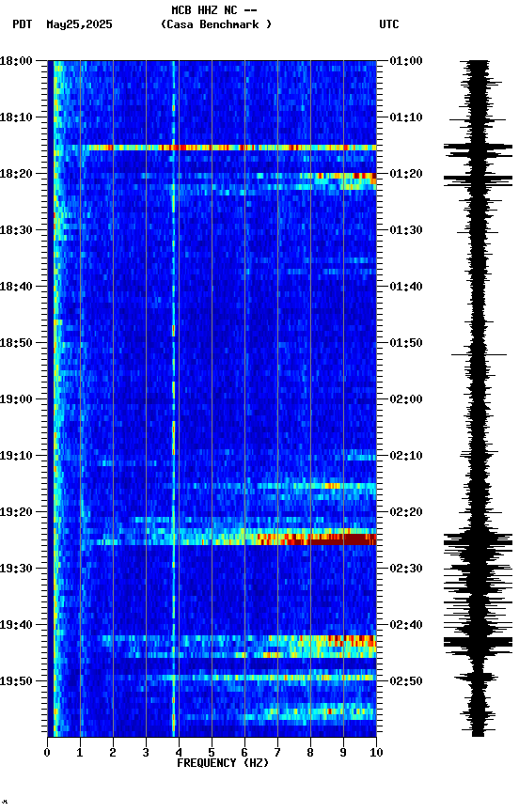
Task: Click the station title "MCB HHZ NC --"
Action: pyautogui.click(x=214, y=10)
